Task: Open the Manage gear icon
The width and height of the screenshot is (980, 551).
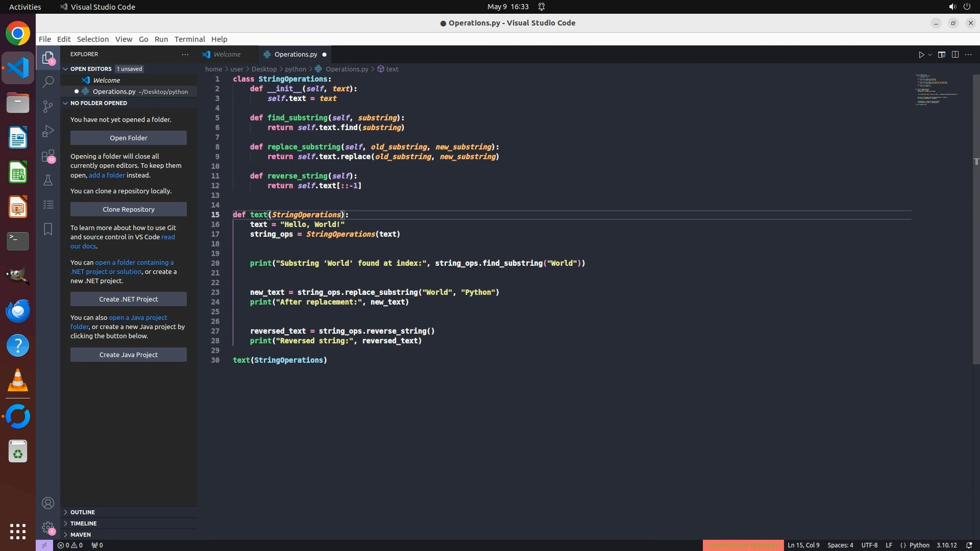Action: coord(48,527)
